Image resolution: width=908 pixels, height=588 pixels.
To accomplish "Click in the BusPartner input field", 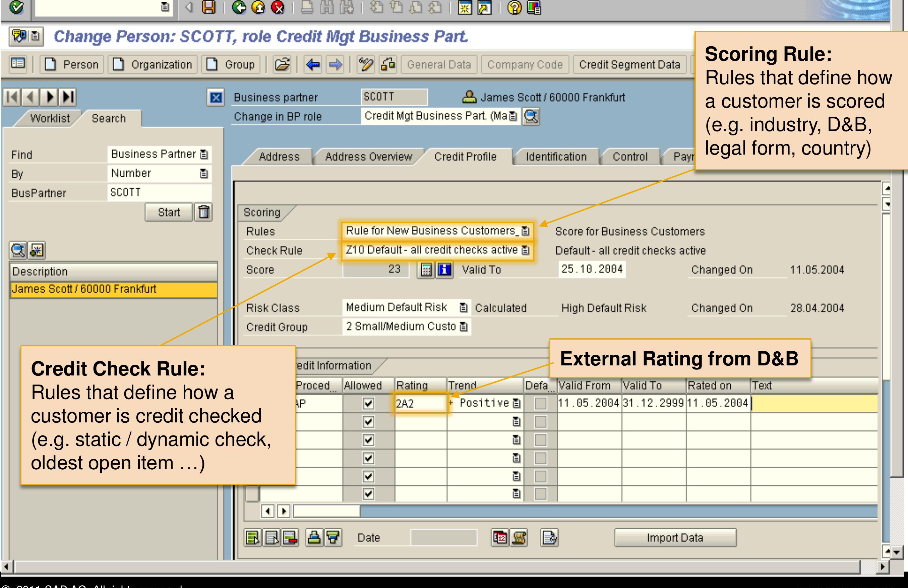I will (x=160, y=193).
